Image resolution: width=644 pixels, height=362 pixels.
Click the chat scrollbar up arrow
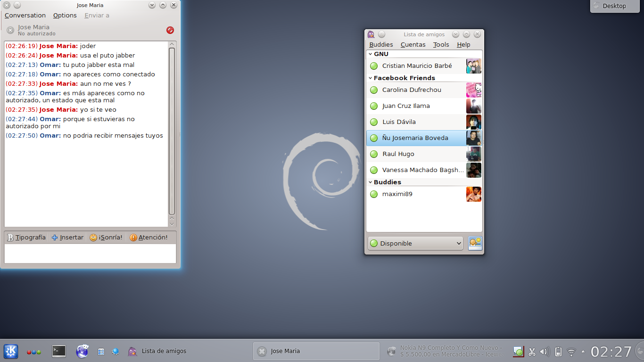coord(172,44)
